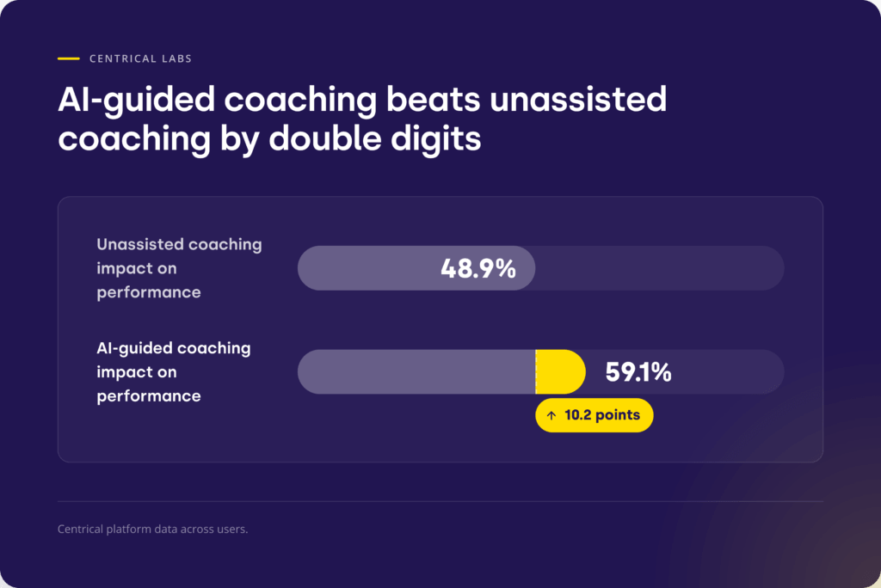Image resolution: width=881 pixels, height=588 pixels.
Task: Click the Centrical Labs label
Action: (x=140, y=58)
